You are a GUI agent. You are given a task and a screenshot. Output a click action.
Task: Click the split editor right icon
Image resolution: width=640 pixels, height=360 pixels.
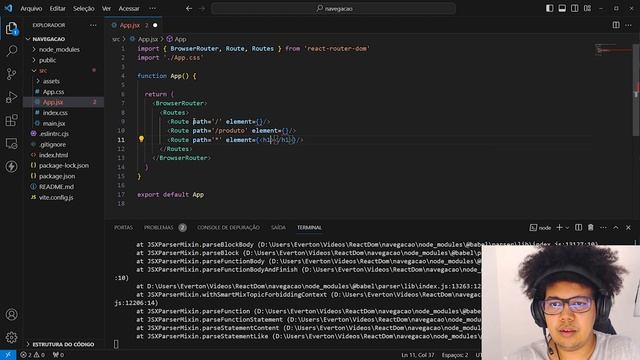[616, 25]
